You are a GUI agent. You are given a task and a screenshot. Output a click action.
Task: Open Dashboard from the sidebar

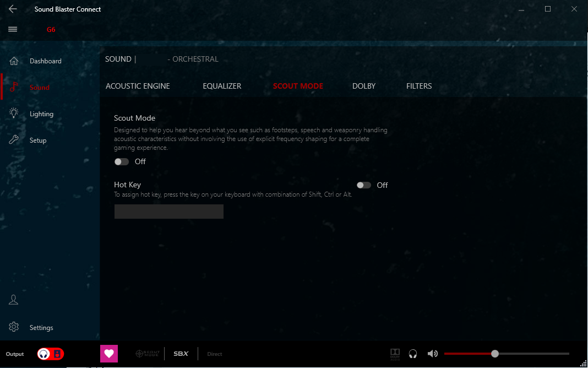point(45,61)
